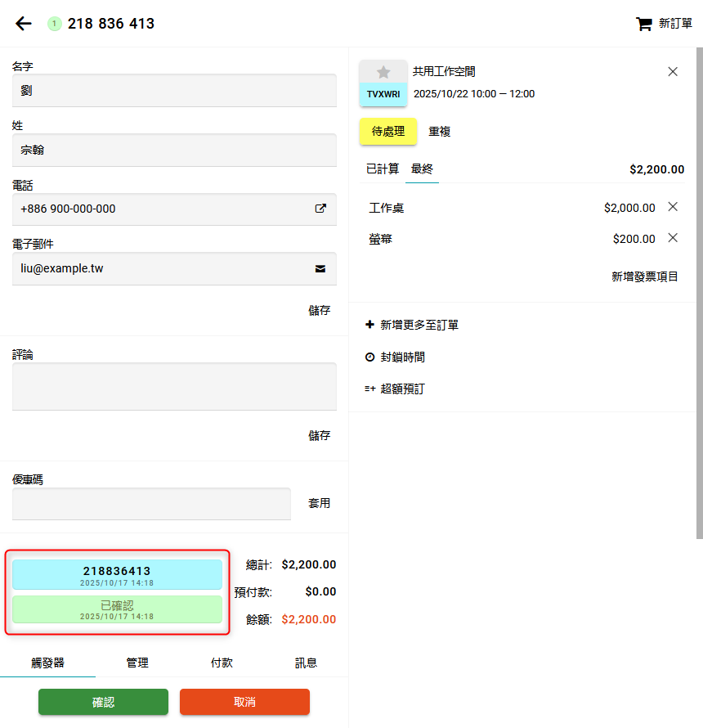Screen dimensions: 703x728
Task: Close the 共用工作空間 booking card
Action: pyautogui.click(x=673, y=72)
